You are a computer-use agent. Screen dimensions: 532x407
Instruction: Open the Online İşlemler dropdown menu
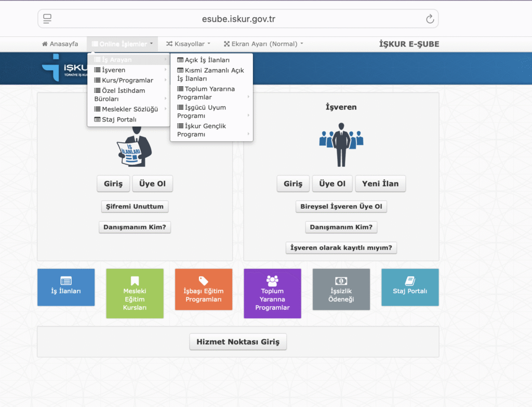click(x=123, y=44)
